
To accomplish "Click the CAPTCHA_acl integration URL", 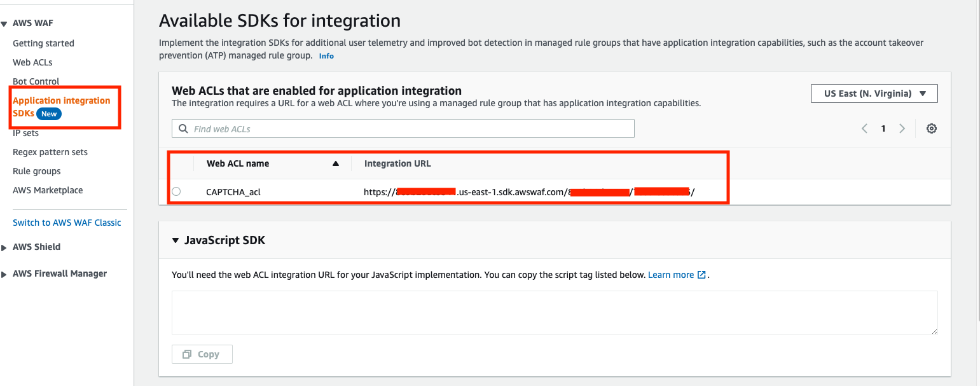I will click(529, 191).
